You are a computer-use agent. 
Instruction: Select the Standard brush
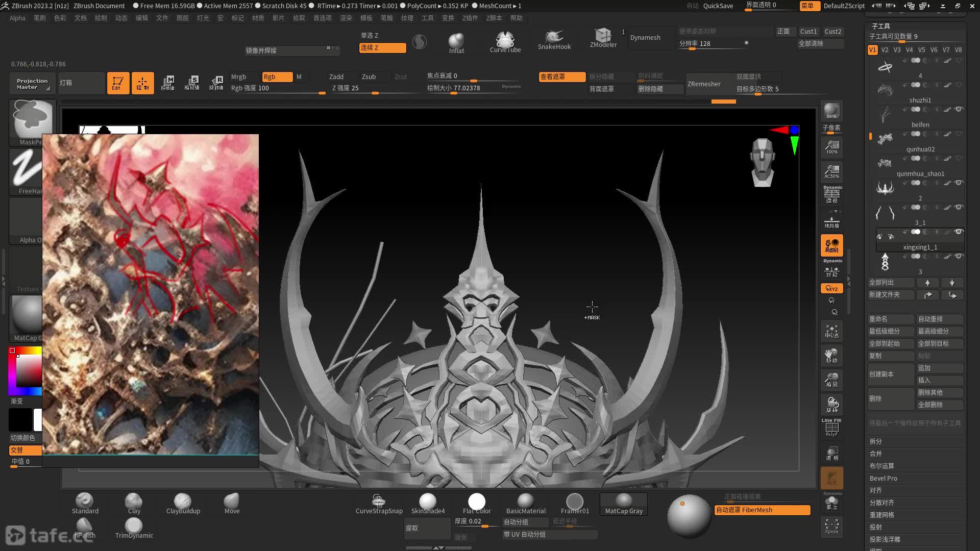click(x=85, y=504)
